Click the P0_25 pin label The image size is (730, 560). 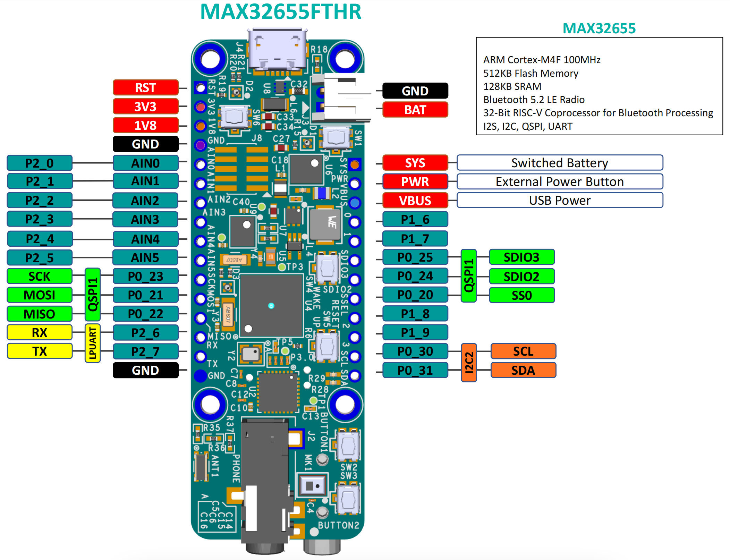pyautogui.click(x=415, y=257)
